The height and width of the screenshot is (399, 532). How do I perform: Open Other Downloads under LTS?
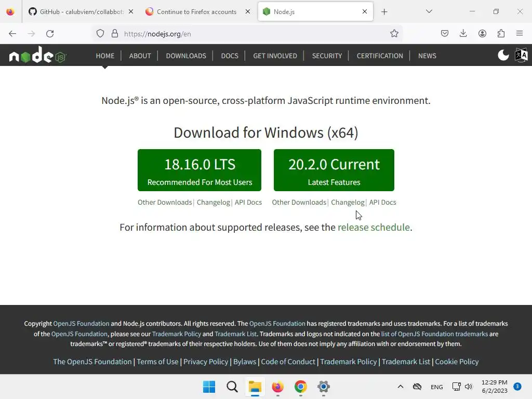(x=165, y=202)
